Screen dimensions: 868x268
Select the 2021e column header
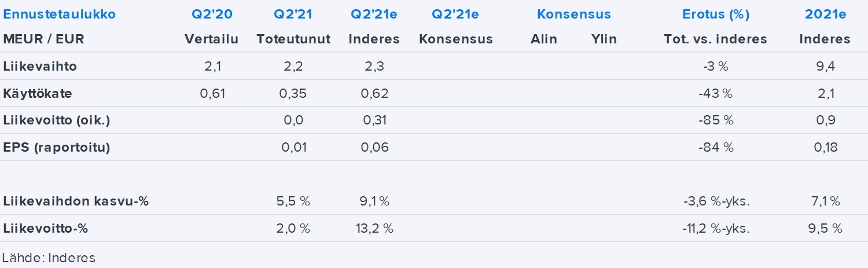click(x=825, y=14)
